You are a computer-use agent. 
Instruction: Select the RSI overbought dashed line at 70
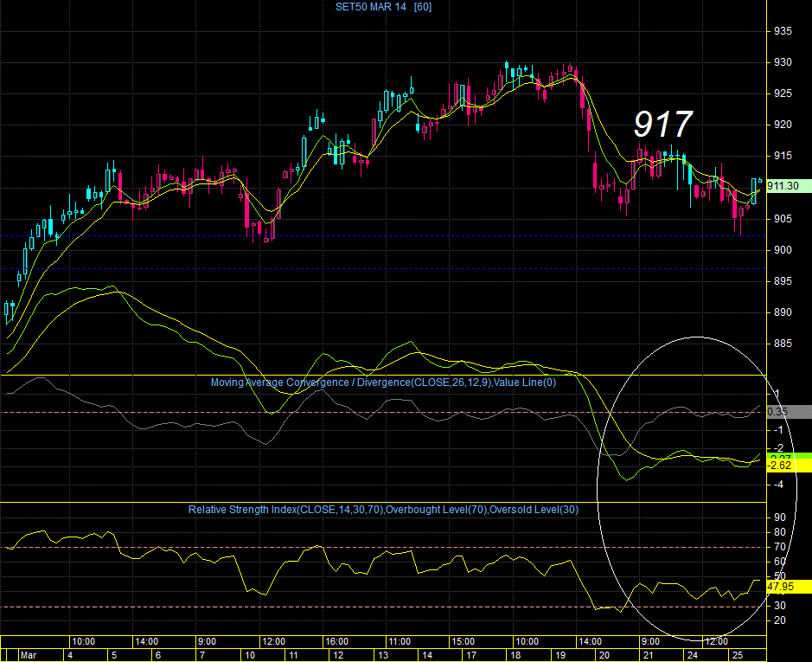click(x=383, y=548)
